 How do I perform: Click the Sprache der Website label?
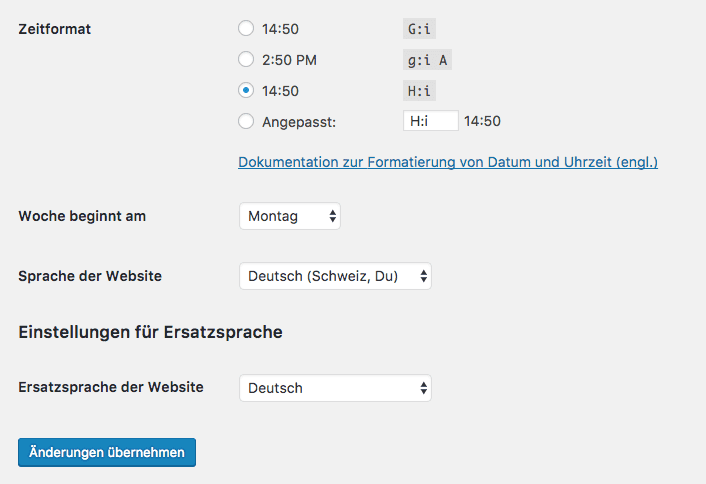[90, 276]
